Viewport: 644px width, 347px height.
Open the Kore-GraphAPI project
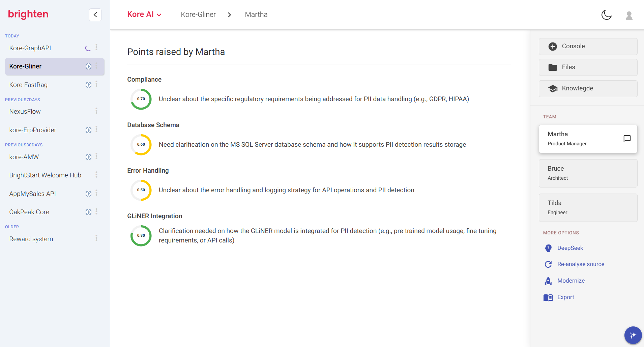pyautogui.click(x=30, y=48)
